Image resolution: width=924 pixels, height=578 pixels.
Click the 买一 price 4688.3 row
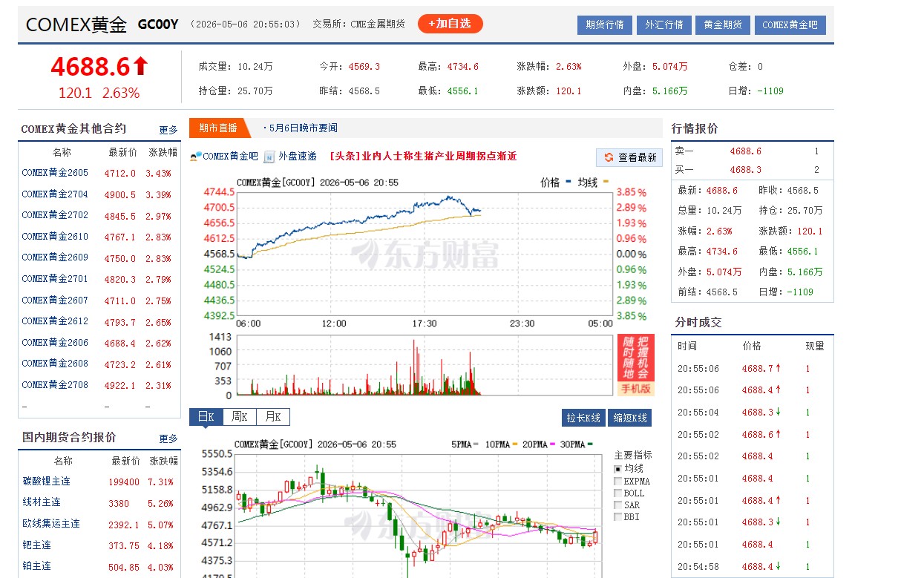[x=752, y=170]
